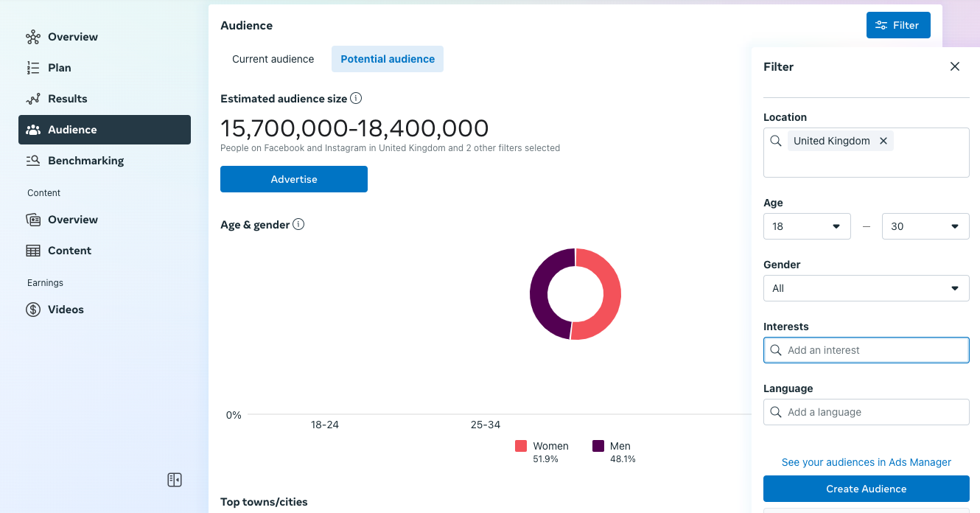The width and height of the screenshot is (980, 513).
Task: Click the Advertise button
Action: tap(293, 179)
